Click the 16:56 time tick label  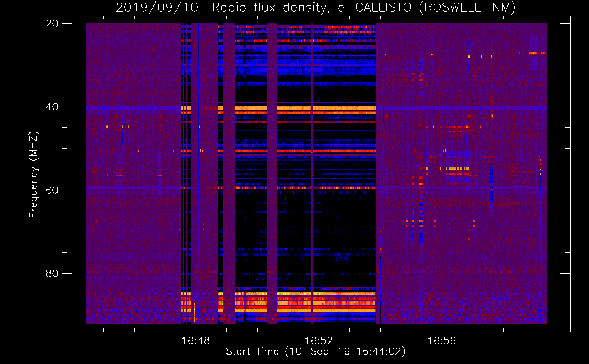tap(442, 341)
